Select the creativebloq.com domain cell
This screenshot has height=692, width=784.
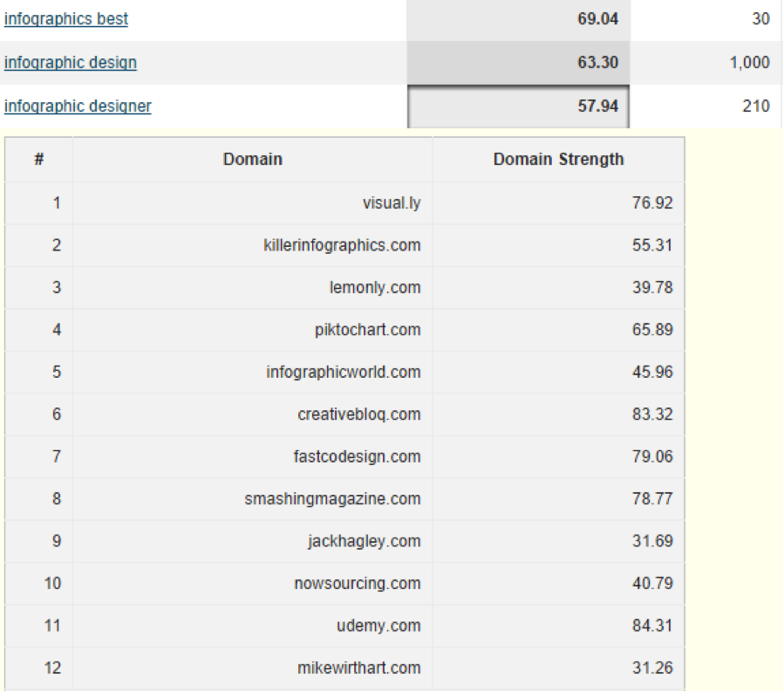pos(253,415)
